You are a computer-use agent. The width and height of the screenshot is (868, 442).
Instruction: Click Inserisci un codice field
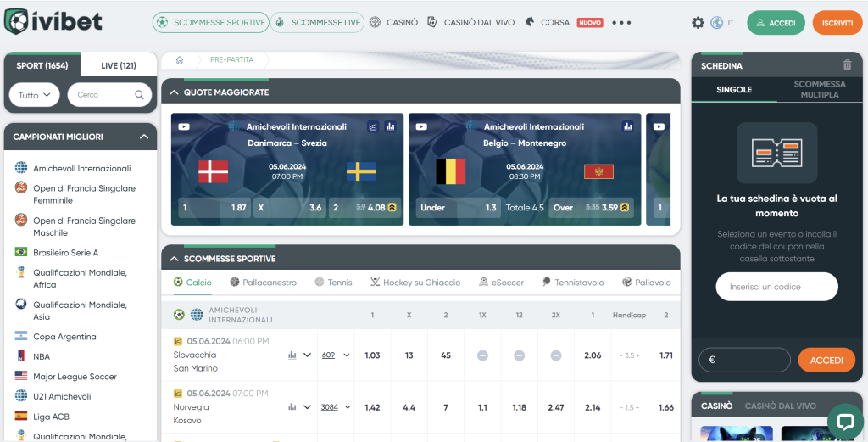(x=776, y=287)
